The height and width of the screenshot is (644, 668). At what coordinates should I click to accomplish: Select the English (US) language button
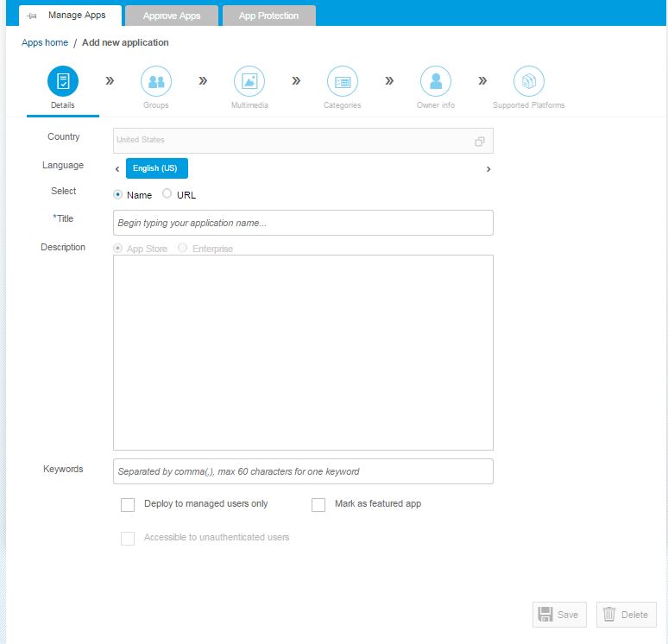tap(156, 168)
